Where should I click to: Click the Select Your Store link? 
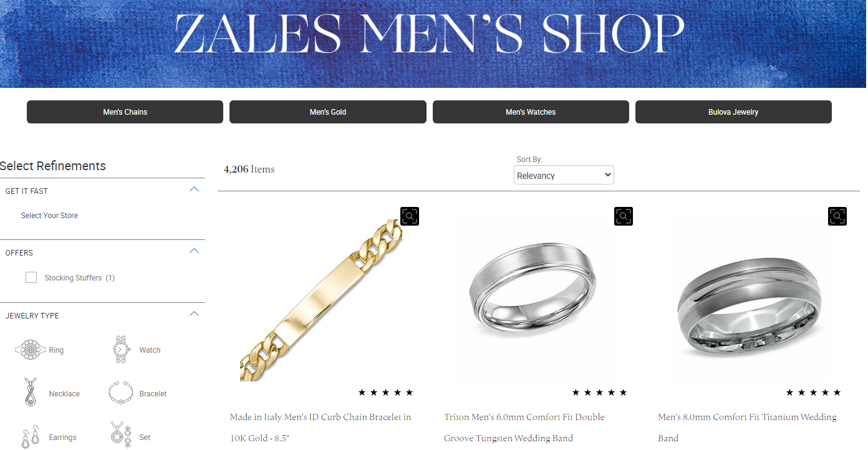(x=49, y=216)
